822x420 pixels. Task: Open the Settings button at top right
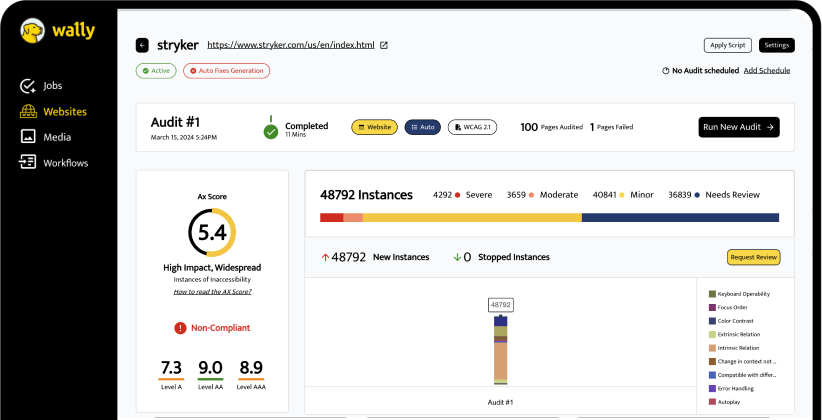tap(777, 45)
